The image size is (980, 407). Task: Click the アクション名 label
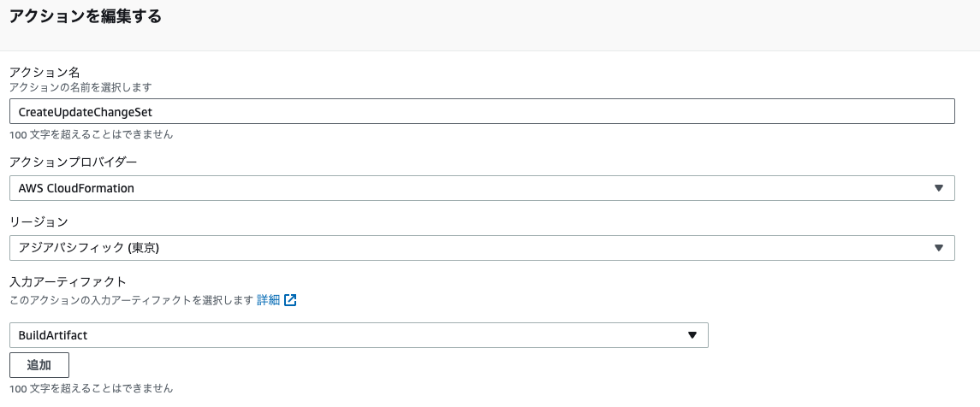coord(45,72)
